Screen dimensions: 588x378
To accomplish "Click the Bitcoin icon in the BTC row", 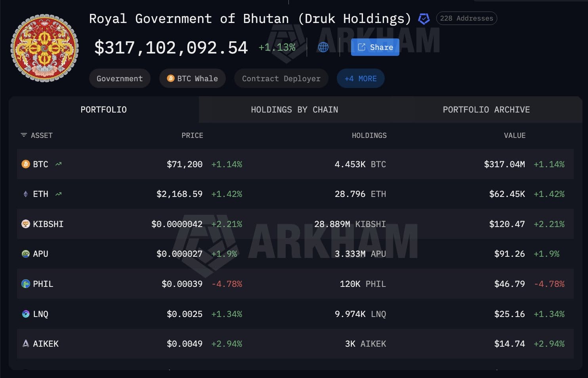I will point(25,164).
